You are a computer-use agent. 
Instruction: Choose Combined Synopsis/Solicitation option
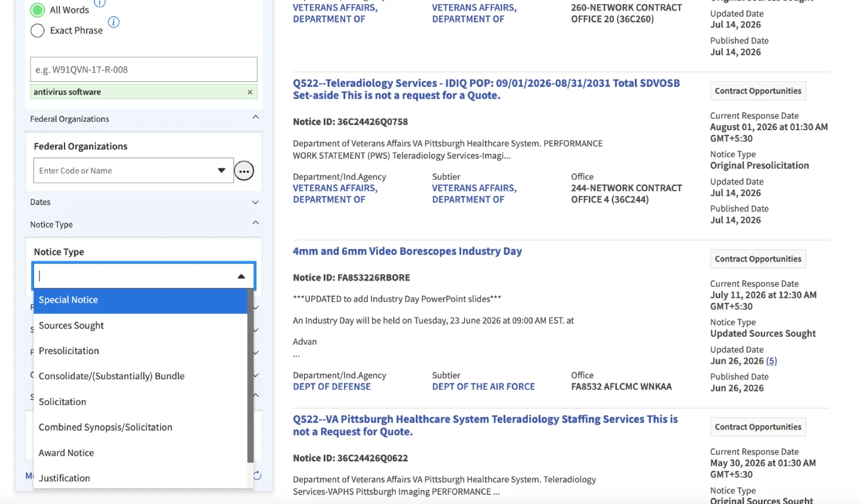click(x=140, y=427)
